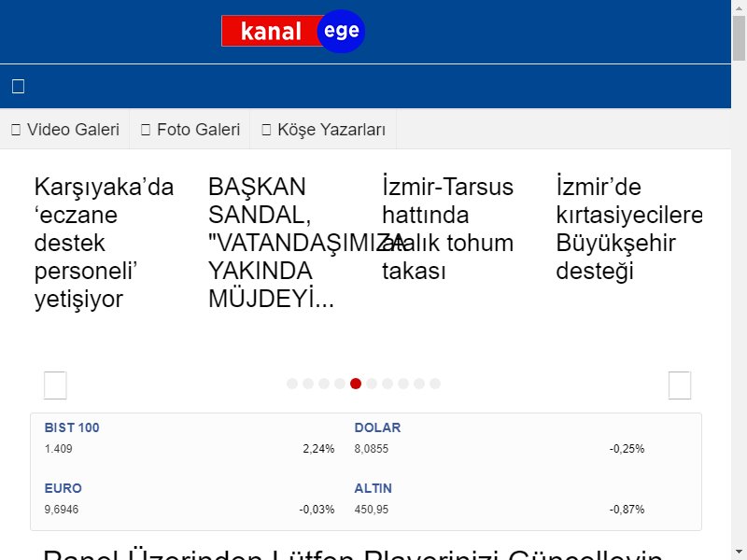Open the Video Galeri tab

tap(73, 130)
